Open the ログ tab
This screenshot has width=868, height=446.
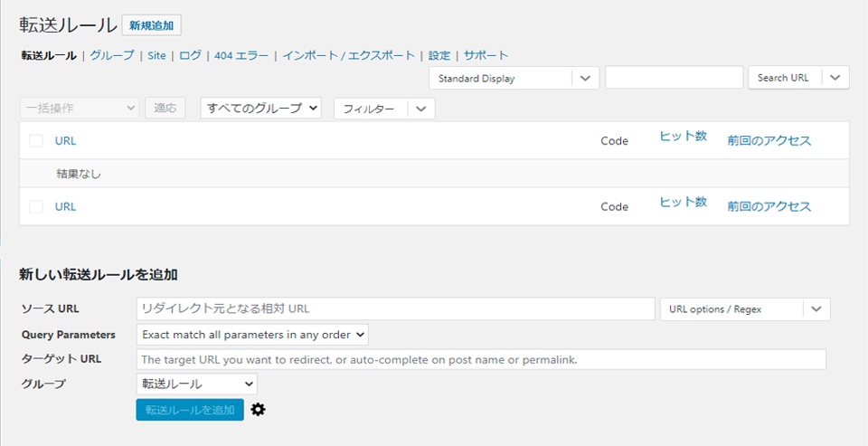point(190,55)
